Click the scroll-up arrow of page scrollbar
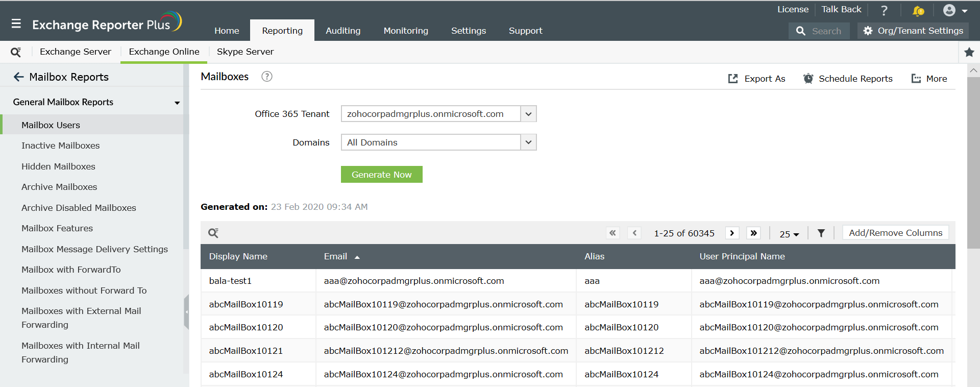 click(973, 70)
